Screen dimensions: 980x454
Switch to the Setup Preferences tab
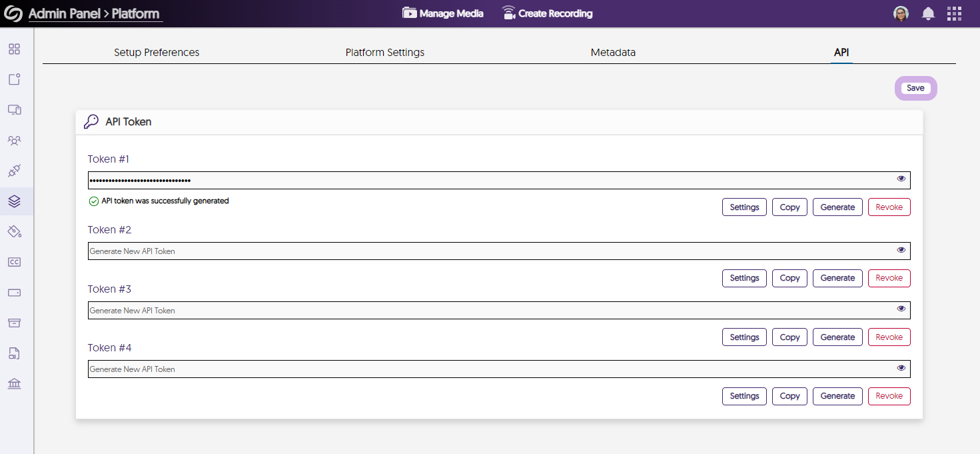pyautogui.click(x=157, y=52)
